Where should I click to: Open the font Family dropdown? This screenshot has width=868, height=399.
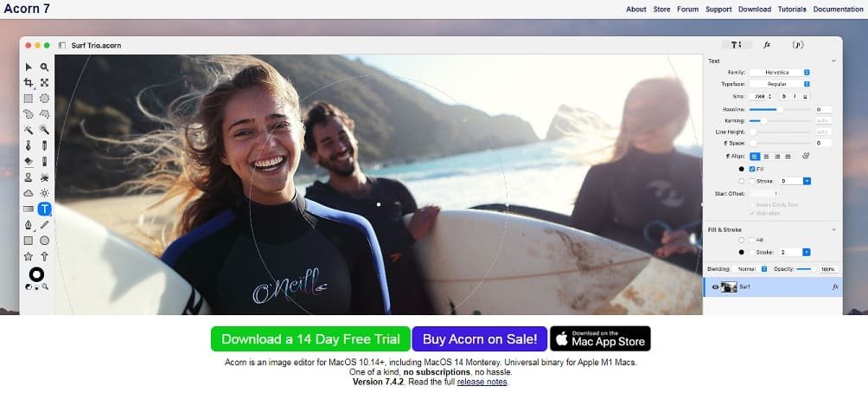click(x=780, y=73)
